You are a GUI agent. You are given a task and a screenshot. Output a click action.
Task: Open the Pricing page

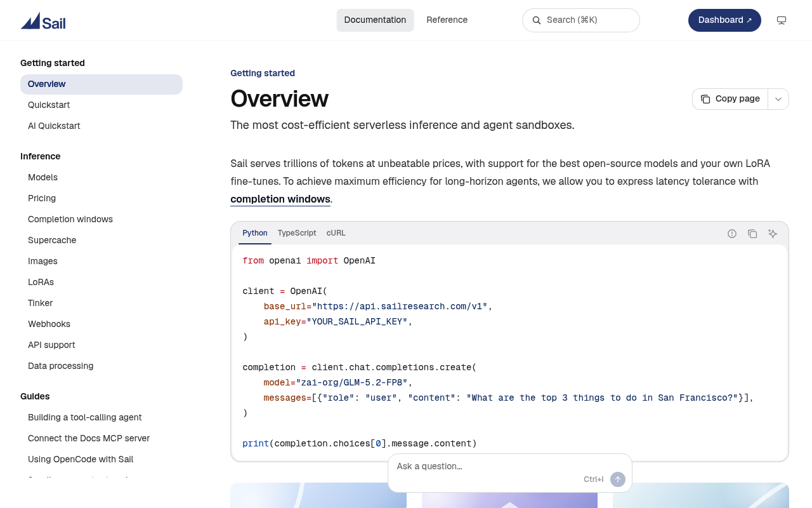(101, 199)
